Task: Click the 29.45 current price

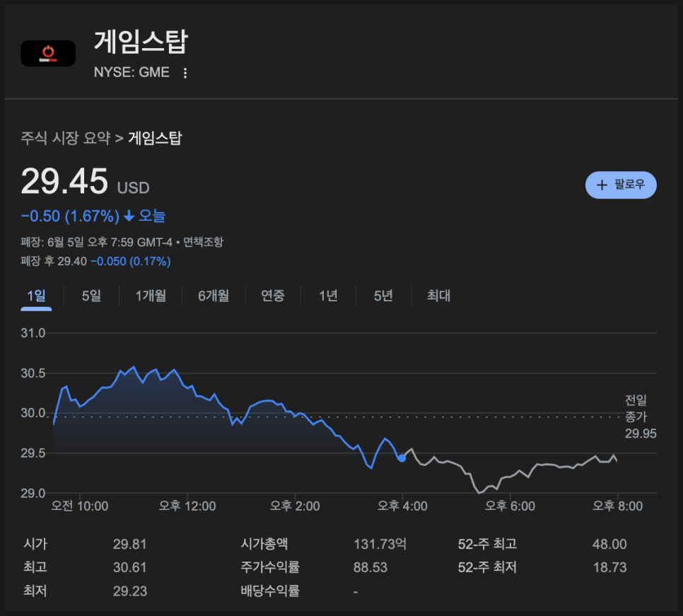Action: point(64,181)
